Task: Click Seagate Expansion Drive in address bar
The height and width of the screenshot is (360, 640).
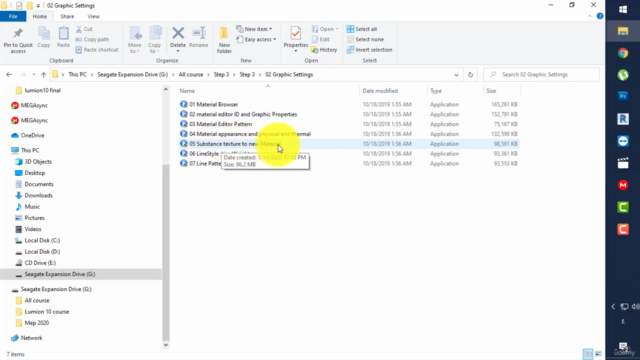Action: [x=132, y=75]
